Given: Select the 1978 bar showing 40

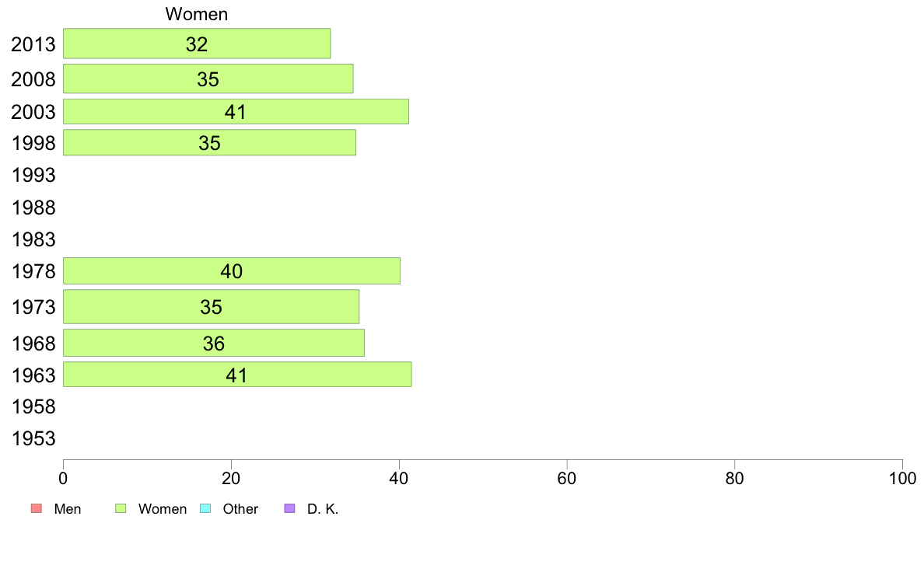Looking at the screenshot, I should pyautogui.click(x=232, y=271).
